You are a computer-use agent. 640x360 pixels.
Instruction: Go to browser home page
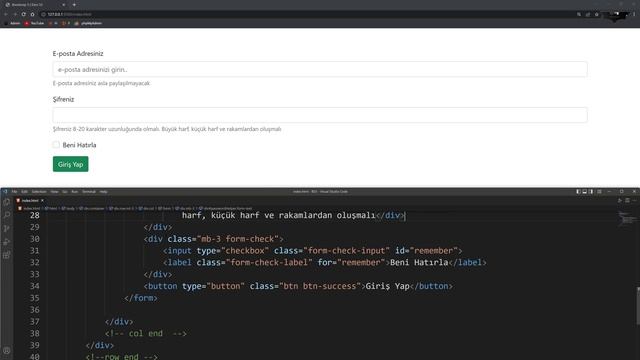pyautogui.click(x=32, y=14)
